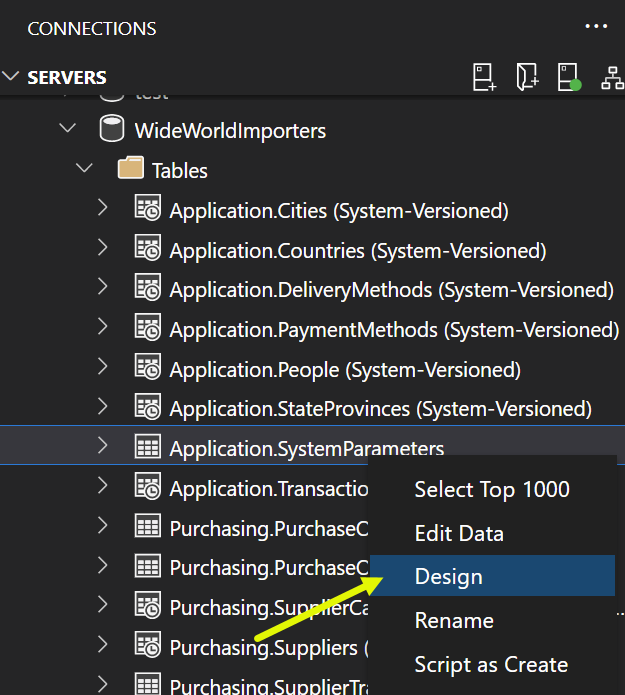The image size is (625, 695).
Task: Click the Application.StateProvinces table icon
Action: [148, 406]
